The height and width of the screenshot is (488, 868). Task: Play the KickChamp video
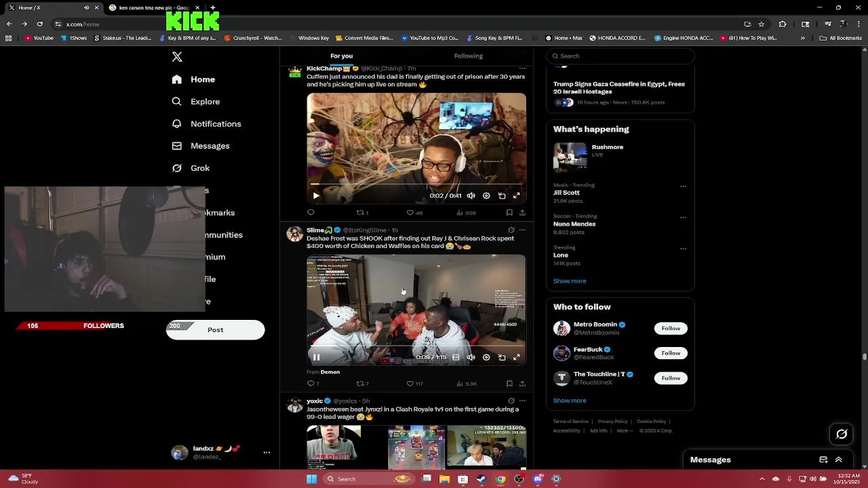coord(316,196)
